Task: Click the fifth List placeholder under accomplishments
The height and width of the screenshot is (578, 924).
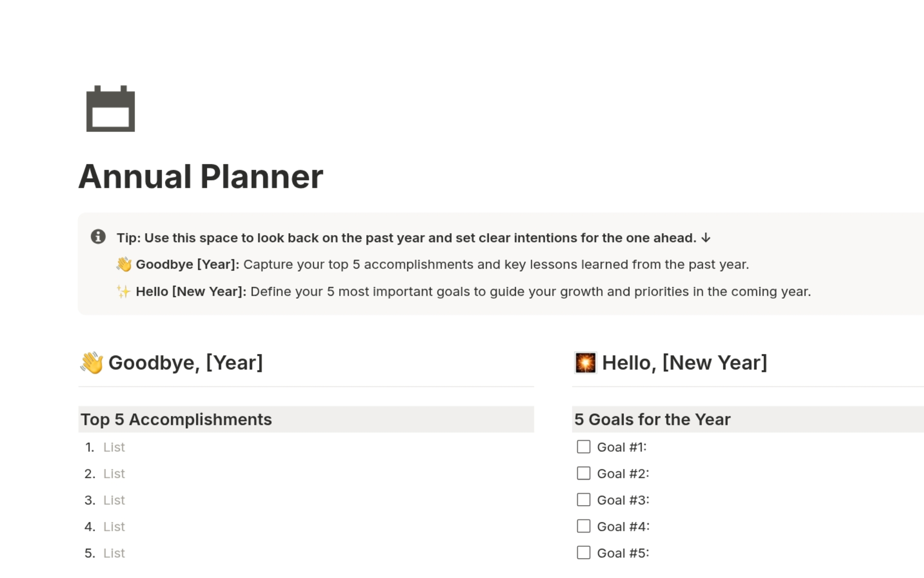Action: [114, 552]
